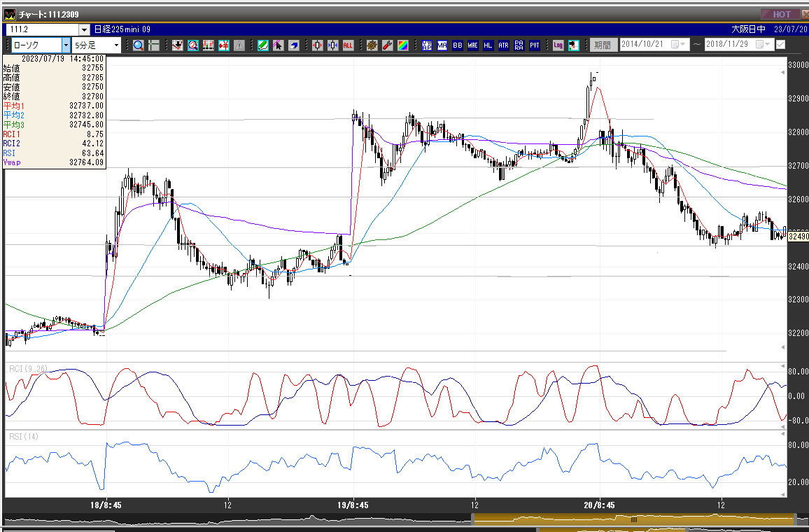Click the 大阪日中 session label

pyautogui.click(x=748, y=29)
